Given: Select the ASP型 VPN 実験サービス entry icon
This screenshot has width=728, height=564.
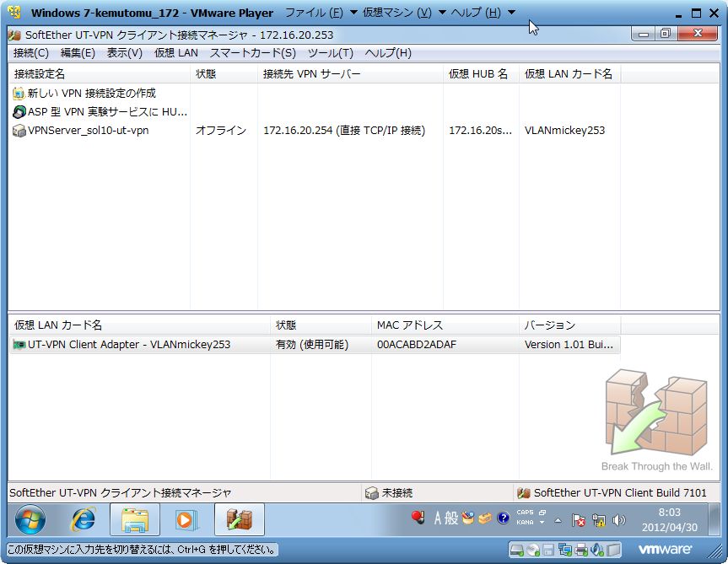Looking at the screenshot, I should click(19, 112).
